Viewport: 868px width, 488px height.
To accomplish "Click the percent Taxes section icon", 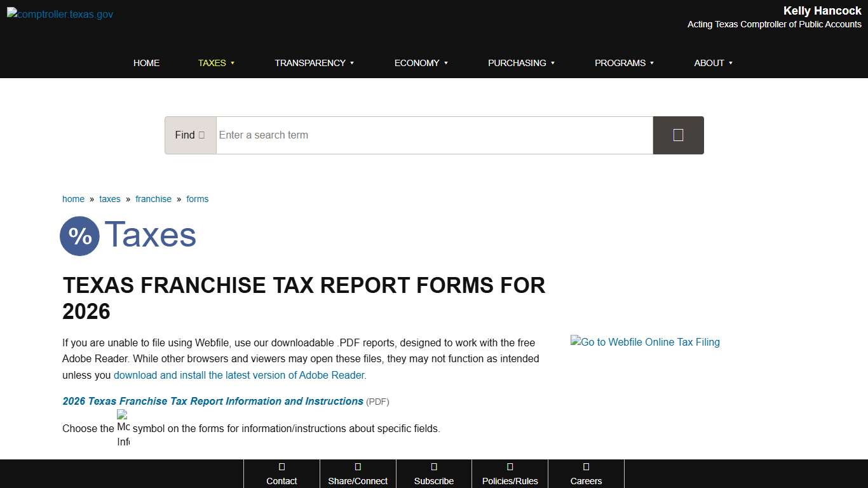I will tap(79, 236).
